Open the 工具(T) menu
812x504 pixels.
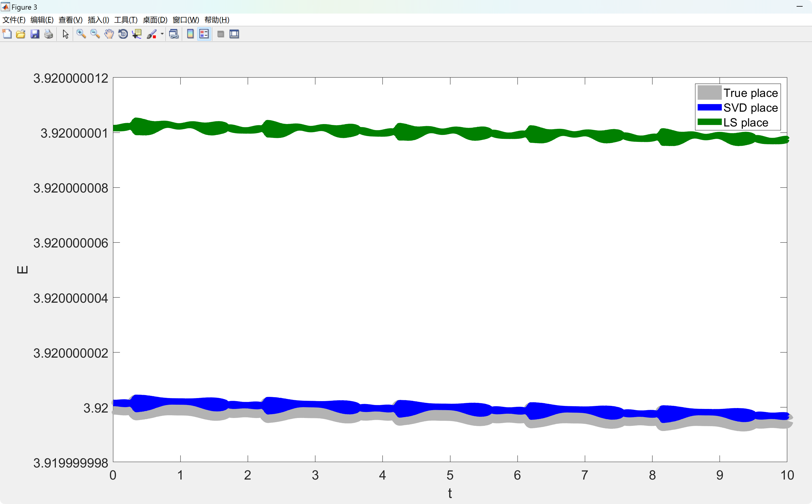126,20
